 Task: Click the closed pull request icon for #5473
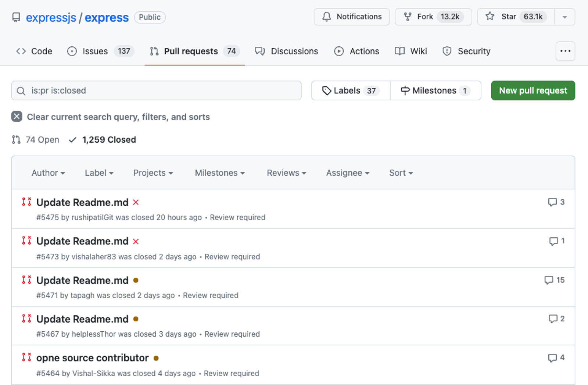[26, 240]
